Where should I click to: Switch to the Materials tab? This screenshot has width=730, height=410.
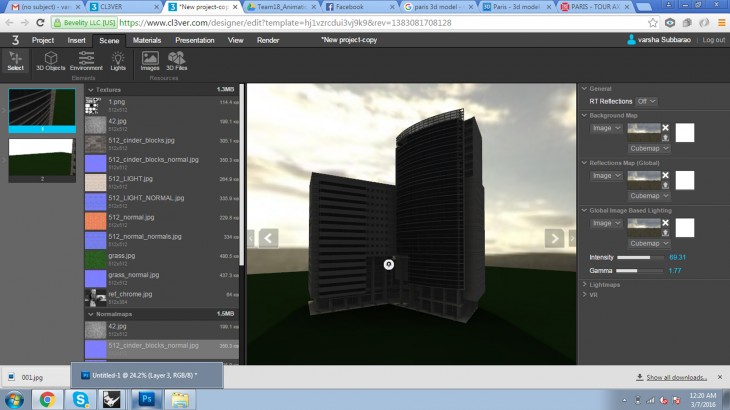pos(147,40)
